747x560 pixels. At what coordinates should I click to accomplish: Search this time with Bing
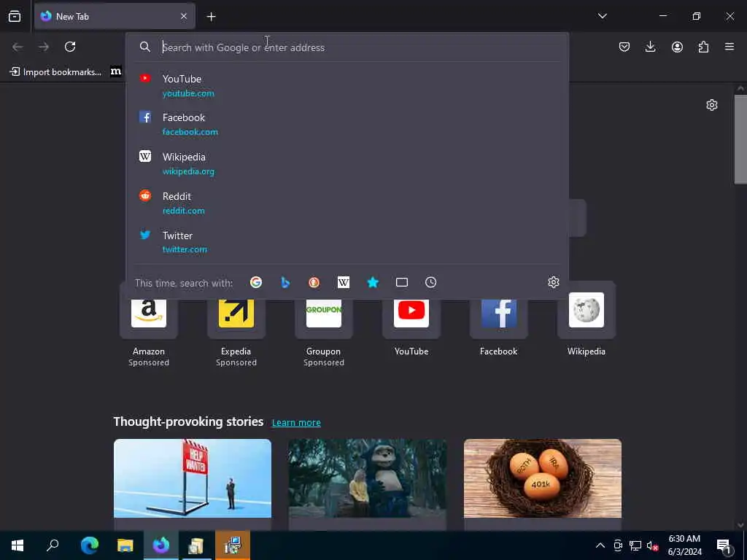coord(285,282)
